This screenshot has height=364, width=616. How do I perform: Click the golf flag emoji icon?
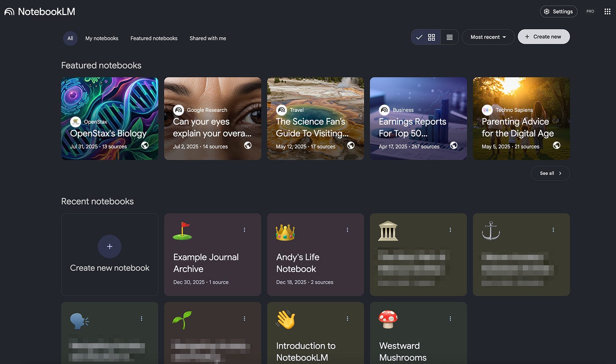pyautogui.click(x=182, y=232)
